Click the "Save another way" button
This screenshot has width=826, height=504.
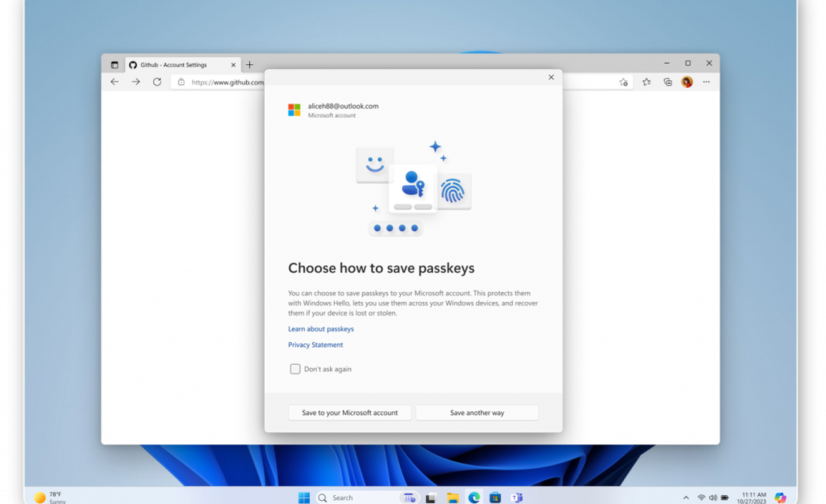click(477, 413)
